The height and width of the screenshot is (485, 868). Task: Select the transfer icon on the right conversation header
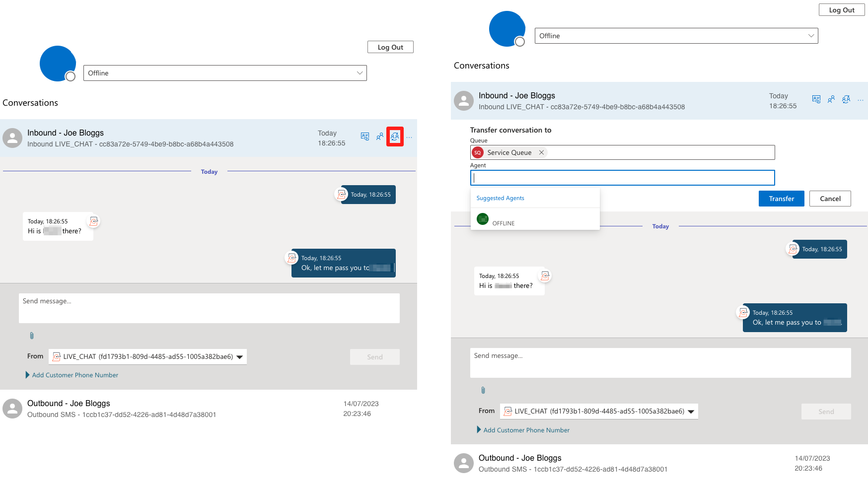pos(846,99)
